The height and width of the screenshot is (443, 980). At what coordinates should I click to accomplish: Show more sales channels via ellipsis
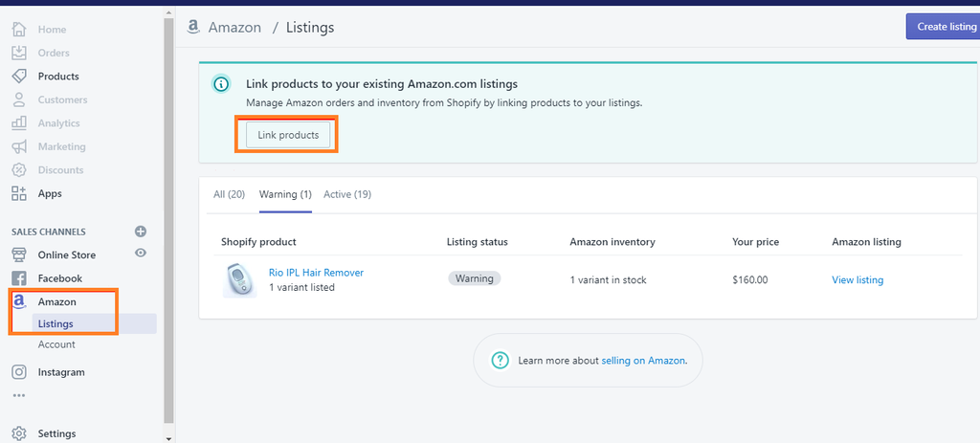pyautogui.click(x=19, y=395)
